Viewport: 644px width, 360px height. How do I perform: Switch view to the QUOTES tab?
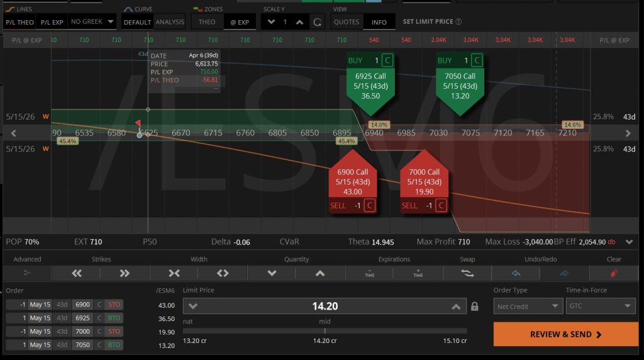coord(347,22)
